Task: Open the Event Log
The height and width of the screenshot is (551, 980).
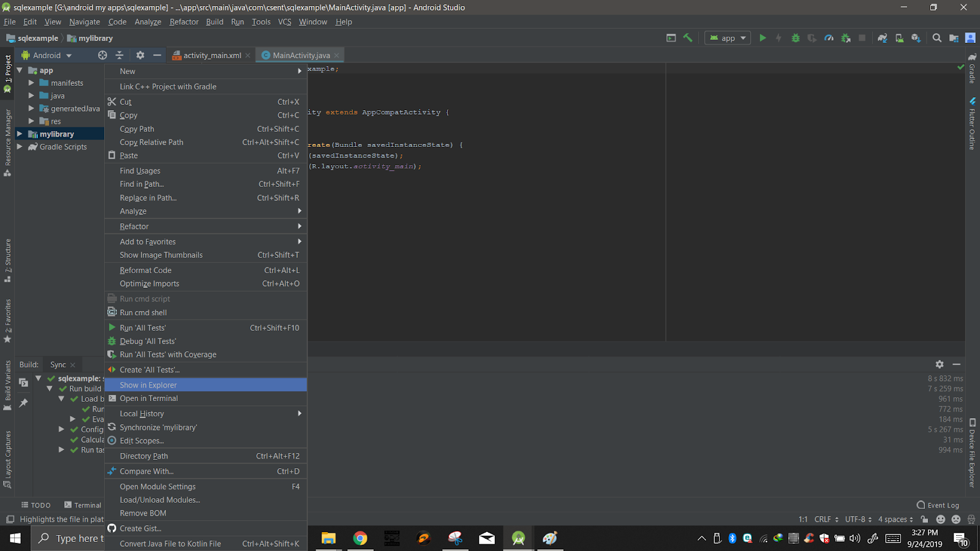Action: 942,504
